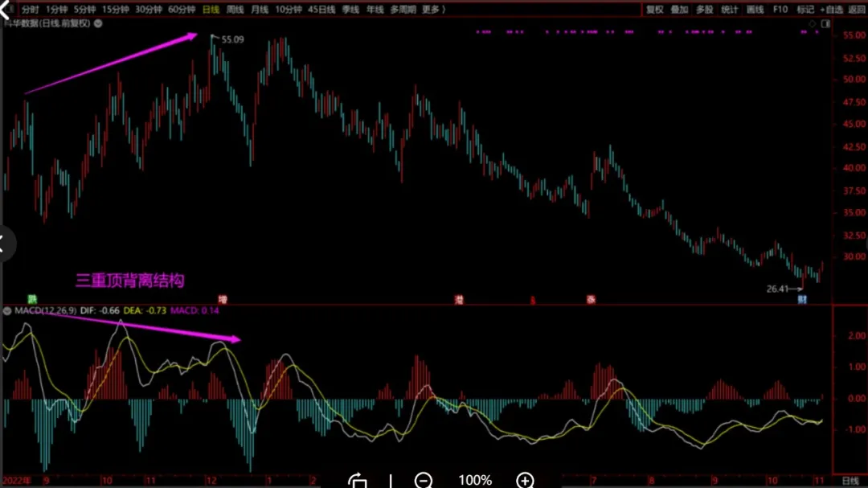Click the DIF: -0.66 value
Viewport: 868px width, 488px height.
point(100,311)
